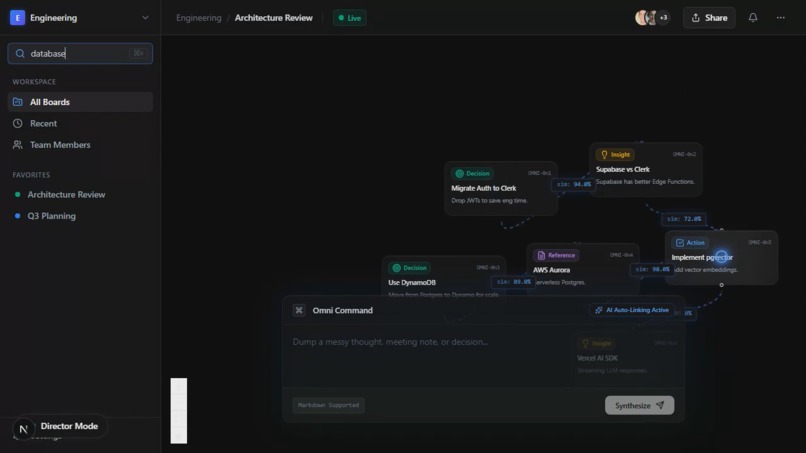Select the Use DynamoDB card title
This screenshot has width=806, height=453.
click(412, 282)
